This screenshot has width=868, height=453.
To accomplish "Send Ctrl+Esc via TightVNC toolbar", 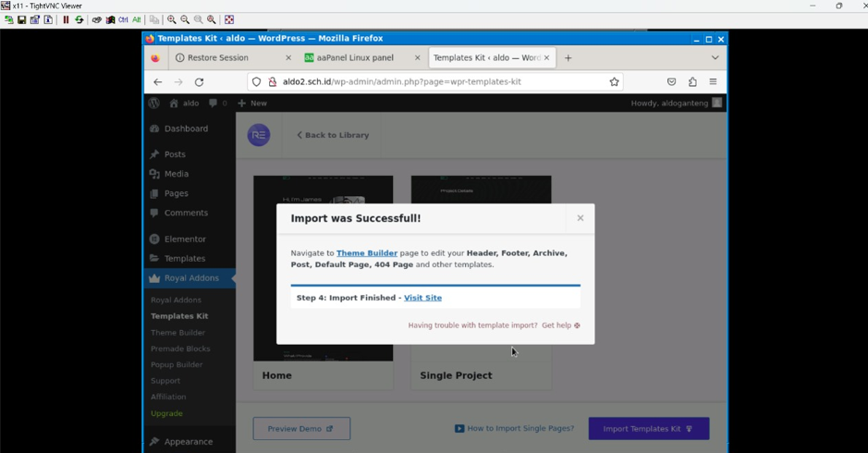I will click(x=110, y=20).
